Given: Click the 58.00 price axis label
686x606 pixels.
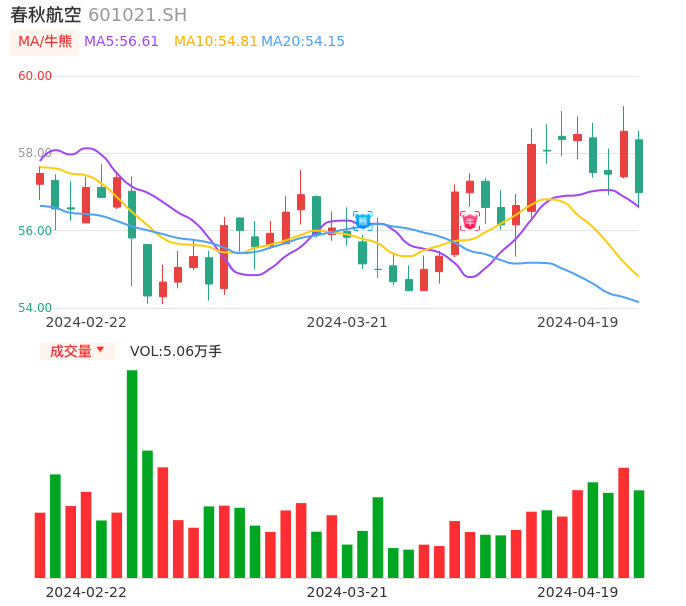Looking at the screenshot, I should click(35, 153).
